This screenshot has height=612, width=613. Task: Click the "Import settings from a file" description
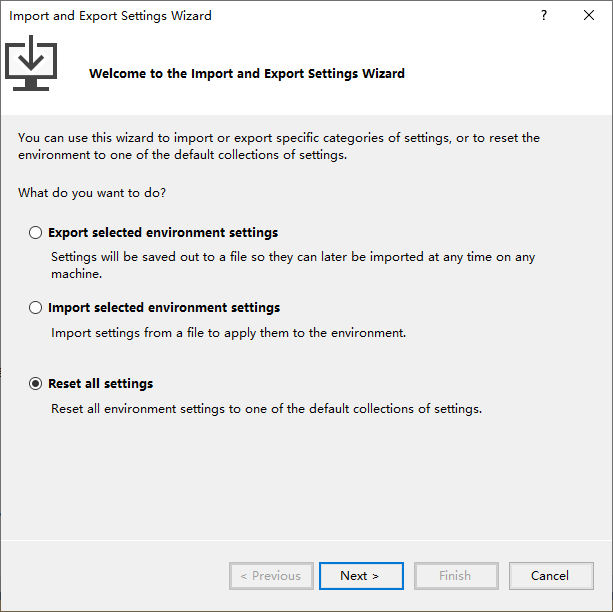click(x=229, y=333)
